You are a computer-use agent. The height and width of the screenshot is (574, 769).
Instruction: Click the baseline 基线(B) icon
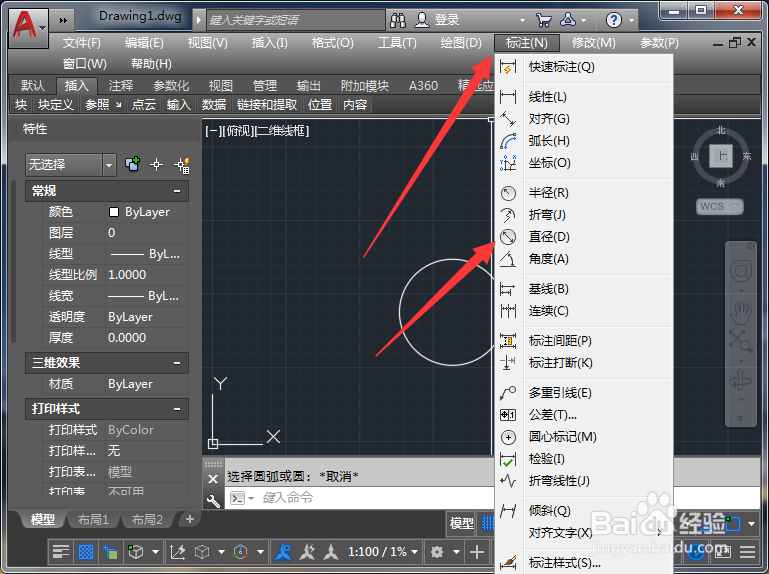click(508, 289)
